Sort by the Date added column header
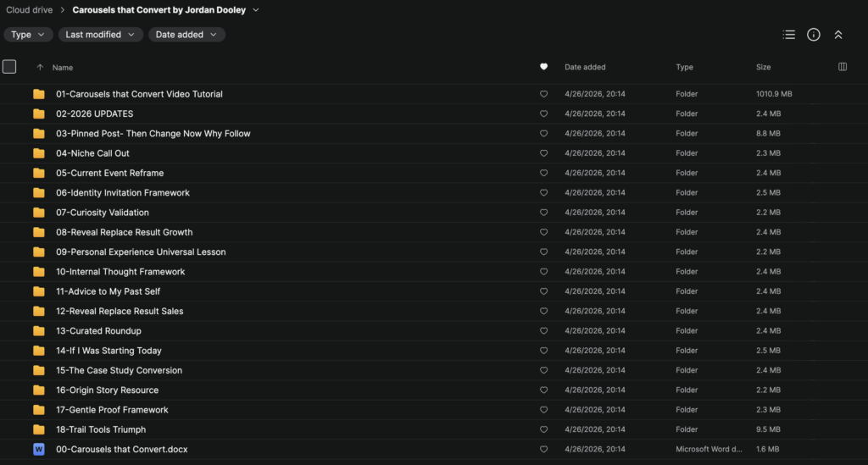The image size is (868, 465). [585, 67]
